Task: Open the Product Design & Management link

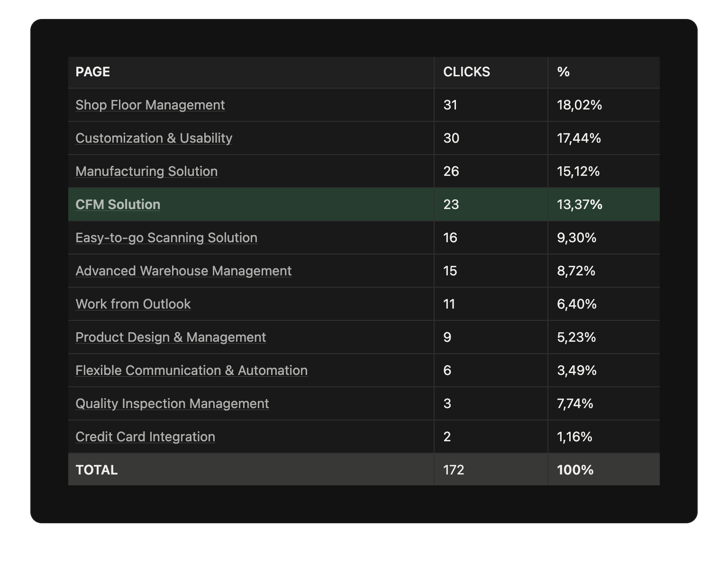Action: click(x=171, y=337)
